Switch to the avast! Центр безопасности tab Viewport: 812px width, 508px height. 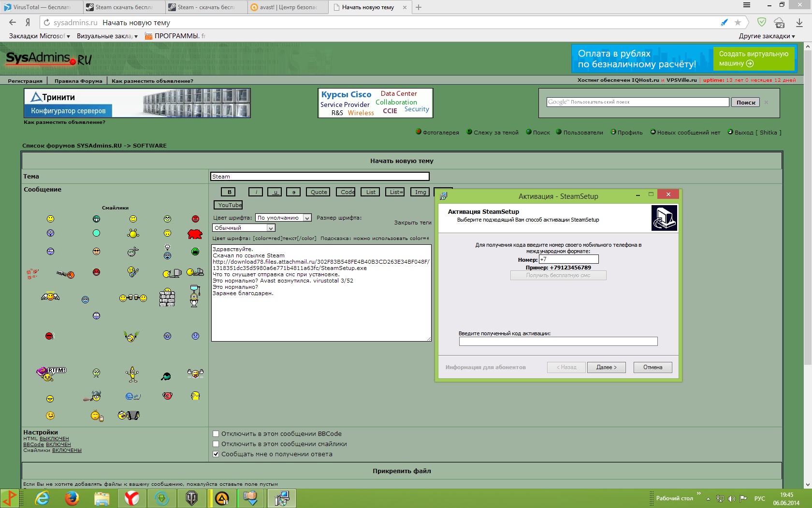point(288,7)
